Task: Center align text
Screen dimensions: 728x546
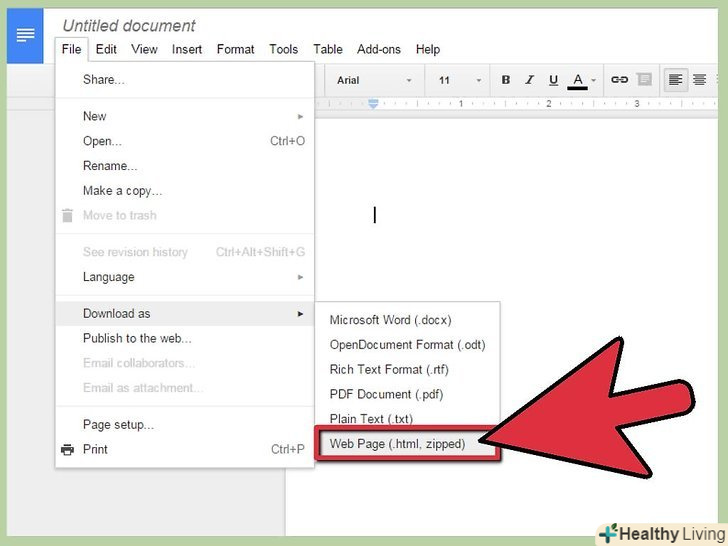Action: point(699,80)
